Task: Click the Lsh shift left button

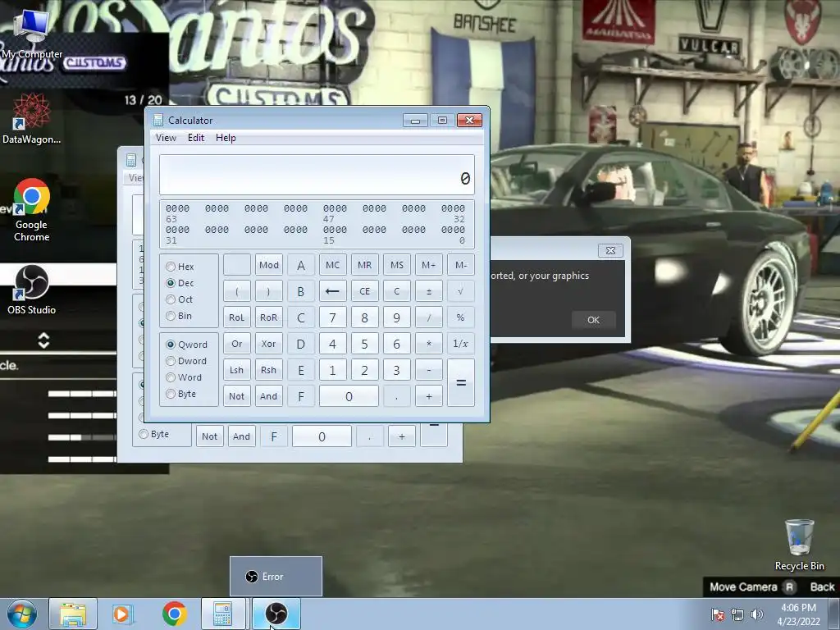Action: tap(237, 370)
